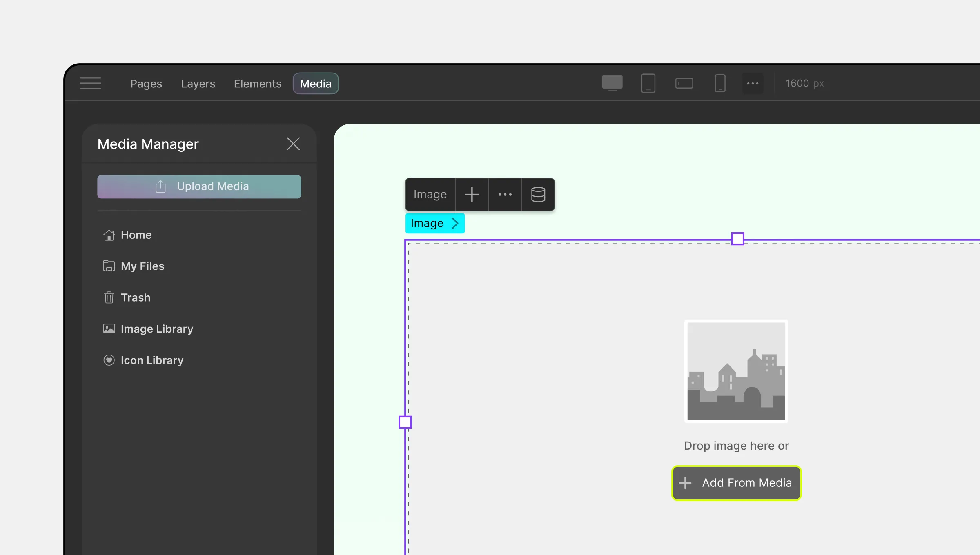This screenshot has height=555, width=980.
Task: Click the desktop viewport icon
Action: (612, 83)
